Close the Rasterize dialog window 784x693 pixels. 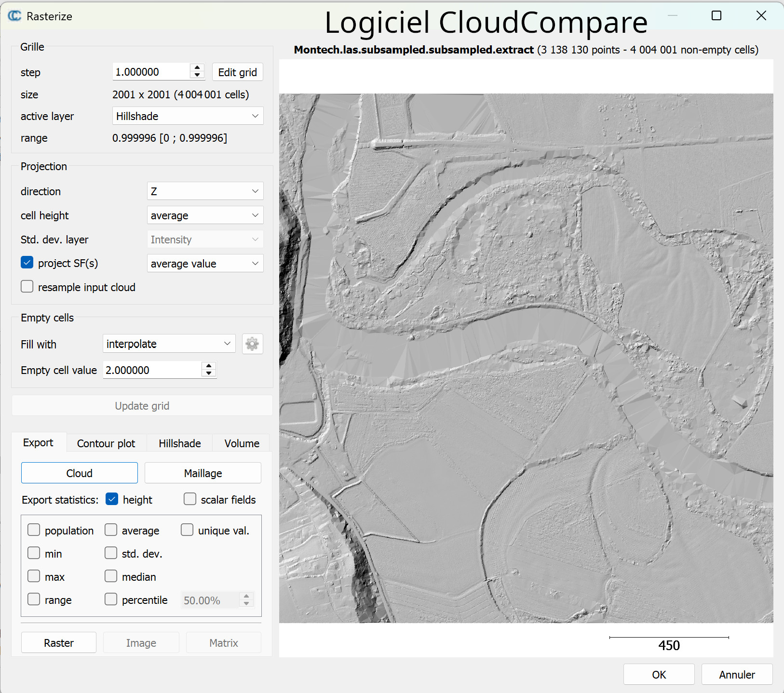761,15
